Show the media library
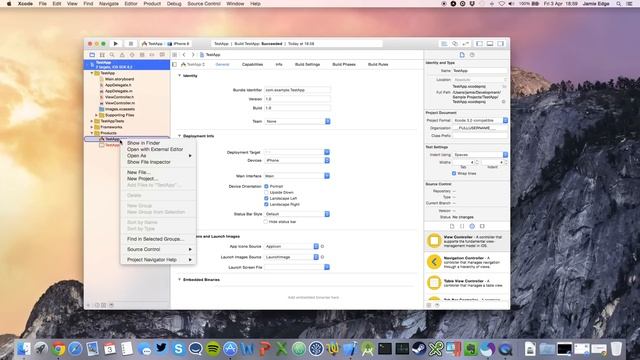This screenshot has height=360, width=640. pyautogui.click(x=482, y=226)
